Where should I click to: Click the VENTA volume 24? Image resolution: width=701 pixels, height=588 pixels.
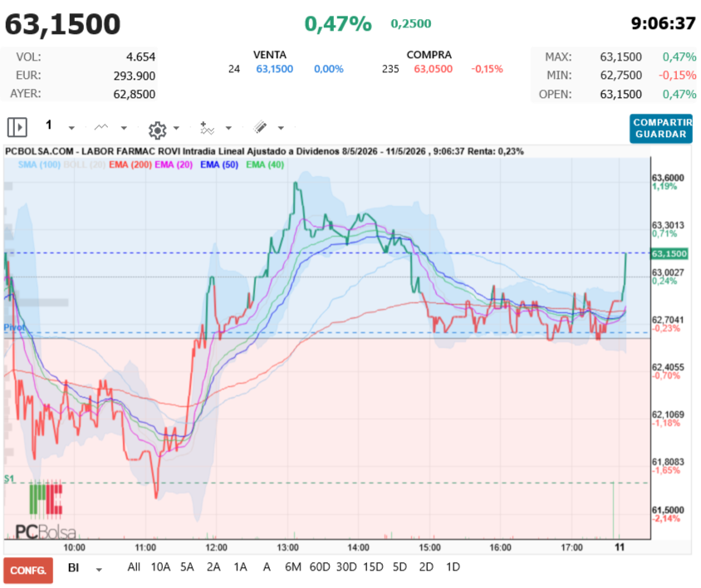click(x=234, y=69)
